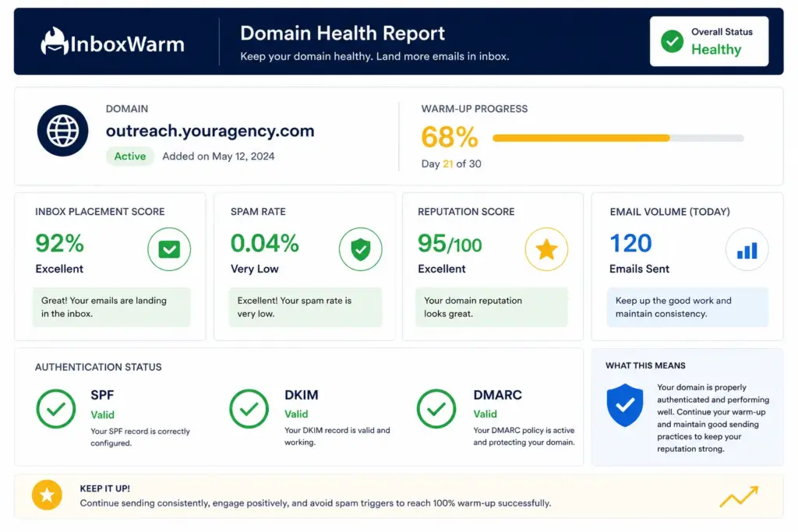
Task: Click the KEEP IT UP! heading
Action: pos(105,488)
